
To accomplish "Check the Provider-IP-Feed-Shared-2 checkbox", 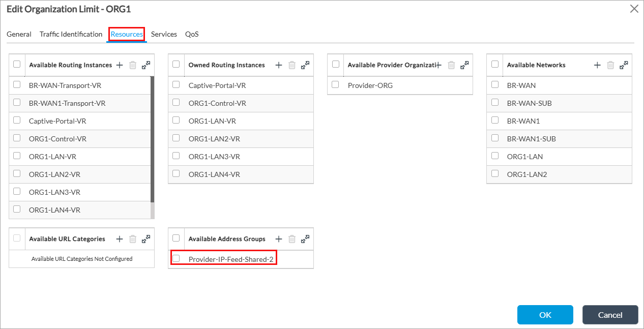I will [176, 258].
